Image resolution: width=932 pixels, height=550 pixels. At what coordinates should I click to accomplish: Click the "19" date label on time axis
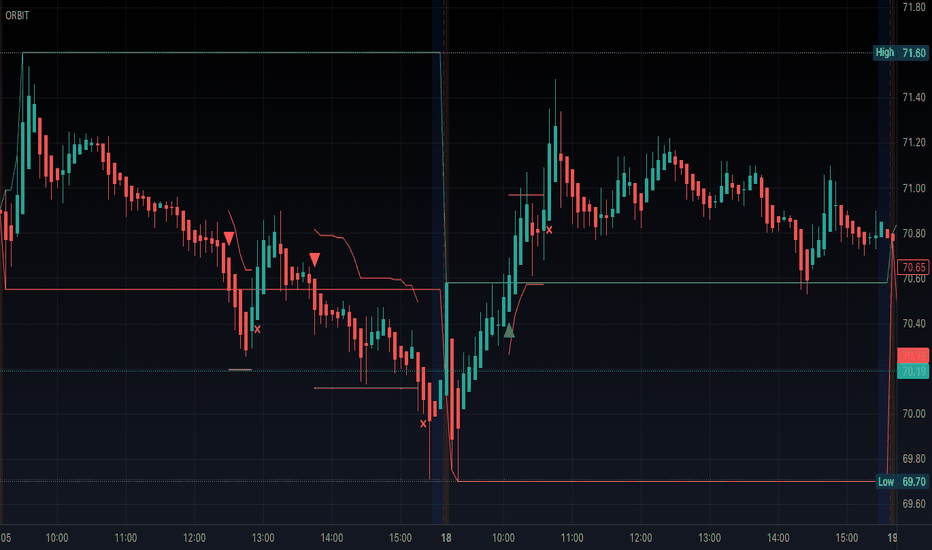[892, 538]
